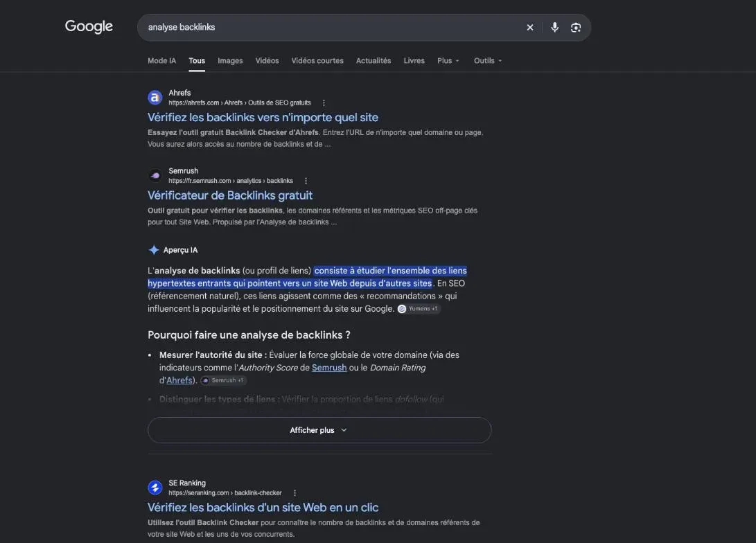The width and height of the screenshot is (756, 543).
Task: Follow the Semrush link in AI overview
Action: 329,368
